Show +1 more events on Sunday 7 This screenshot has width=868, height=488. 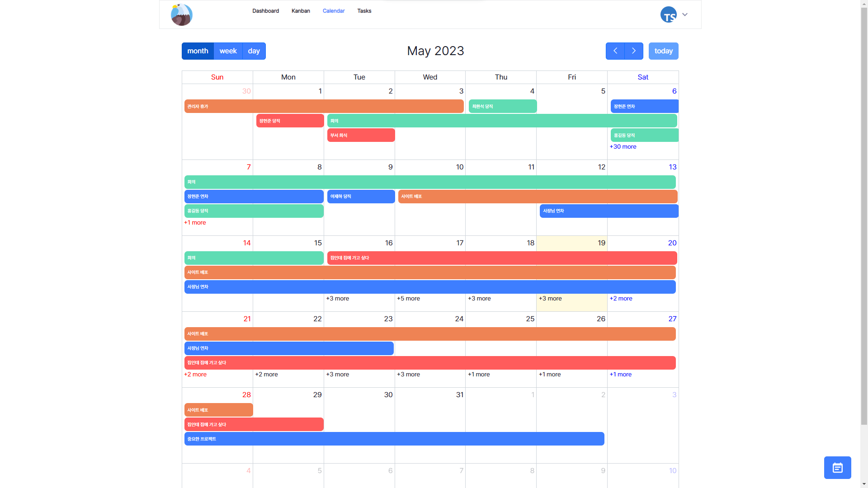[195, 223]
